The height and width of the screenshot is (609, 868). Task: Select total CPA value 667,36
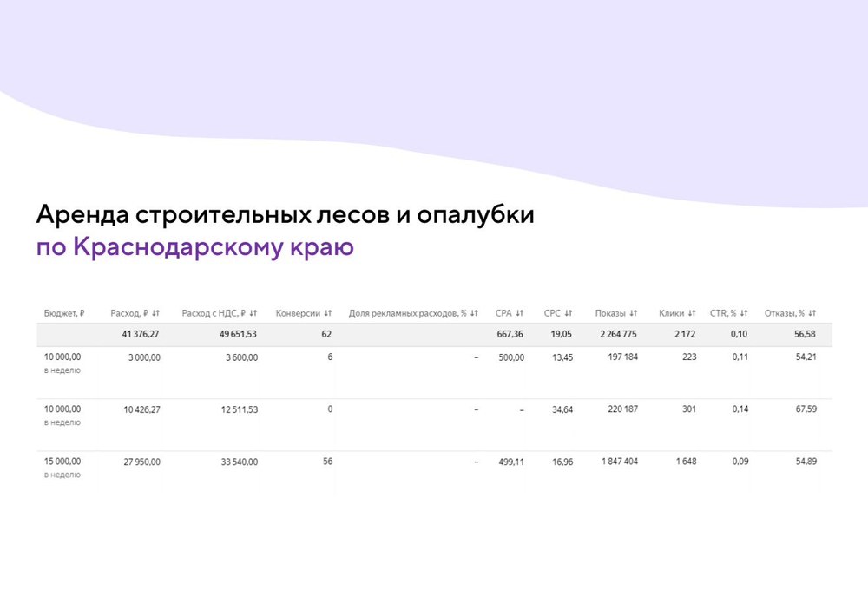click(510, 334)
